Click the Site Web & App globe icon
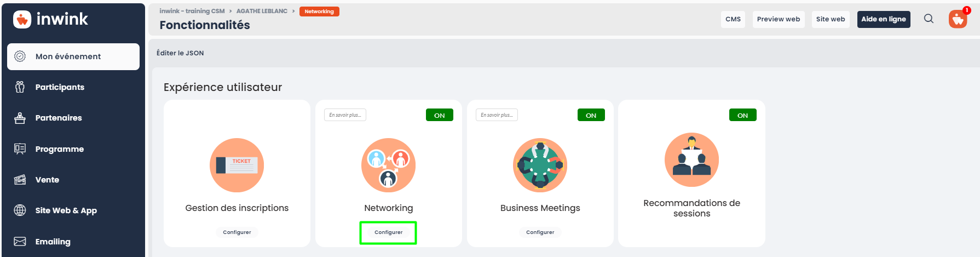The width and height of the screenshot is (980, 257). click(20, 210)
